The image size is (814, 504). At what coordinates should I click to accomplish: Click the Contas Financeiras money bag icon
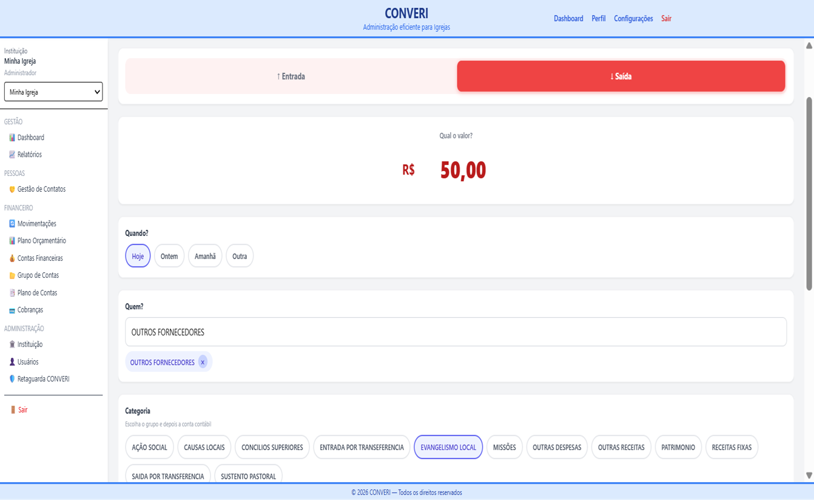[12, 258]
